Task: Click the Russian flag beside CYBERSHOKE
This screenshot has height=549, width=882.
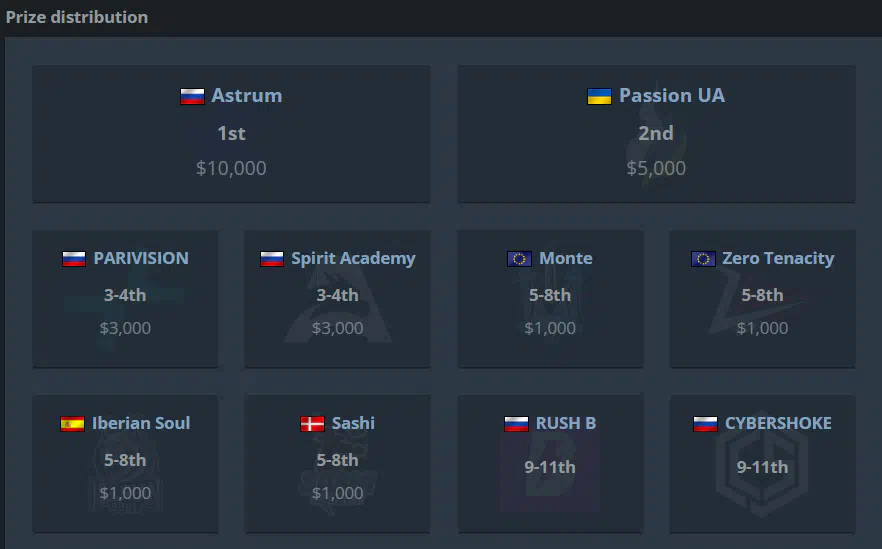Action: click(x=705, y=424)
